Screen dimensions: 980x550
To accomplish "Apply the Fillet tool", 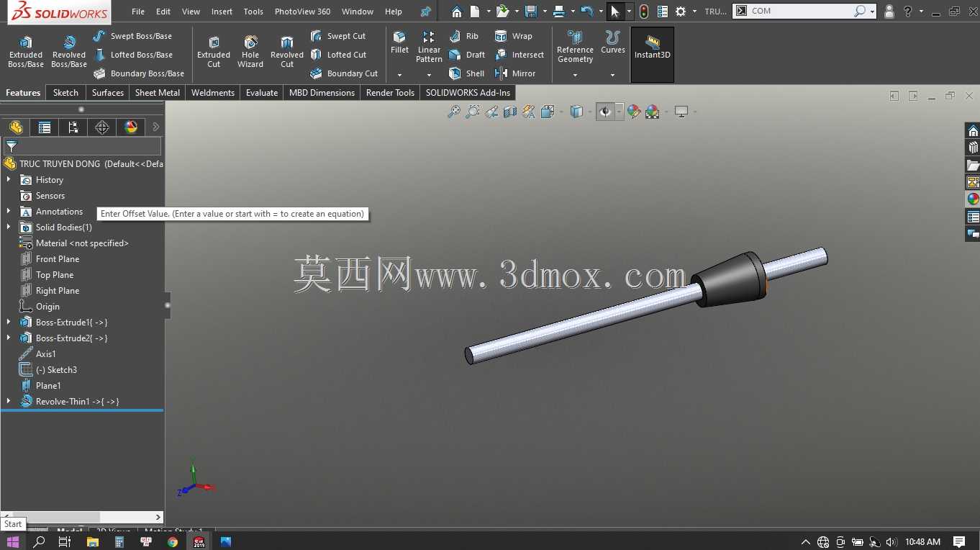I will 399,43.
